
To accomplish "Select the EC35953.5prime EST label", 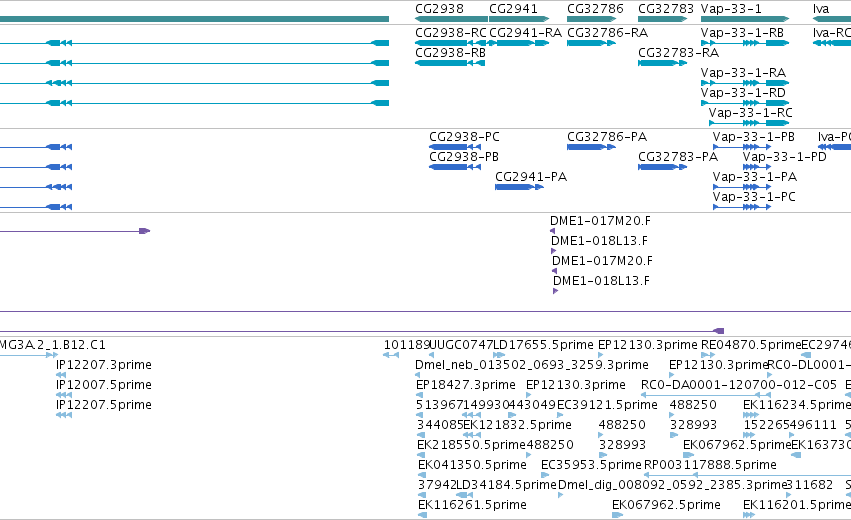I will click(591, 465).
